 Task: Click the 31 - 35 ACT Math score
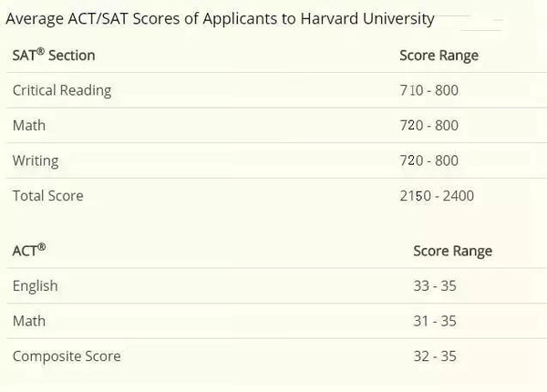pos(435,321)
